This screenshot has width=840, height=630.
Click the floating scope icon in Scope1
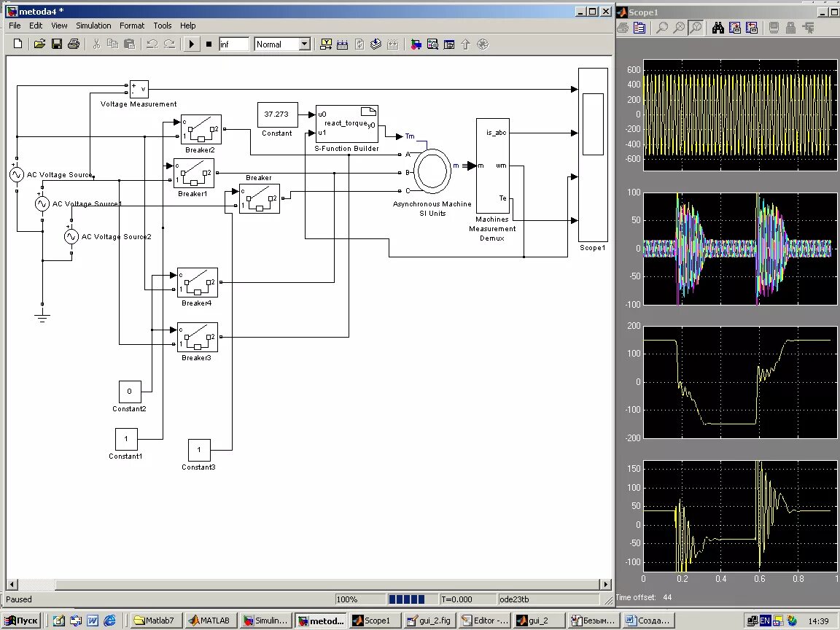point(774,28)
